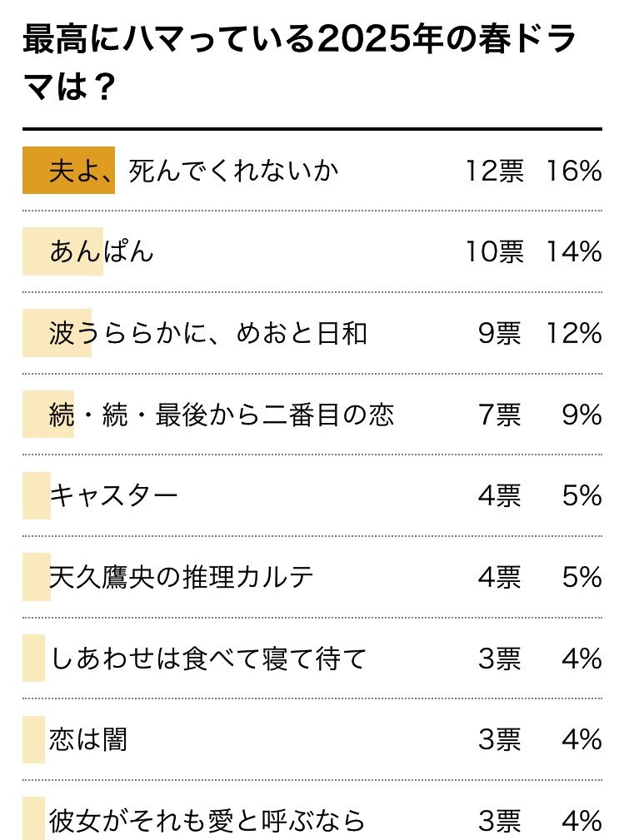The height and width of the screenshot is (840, 624).
Task: Click the あんぱん poll entry
Action: coord(312,251)
